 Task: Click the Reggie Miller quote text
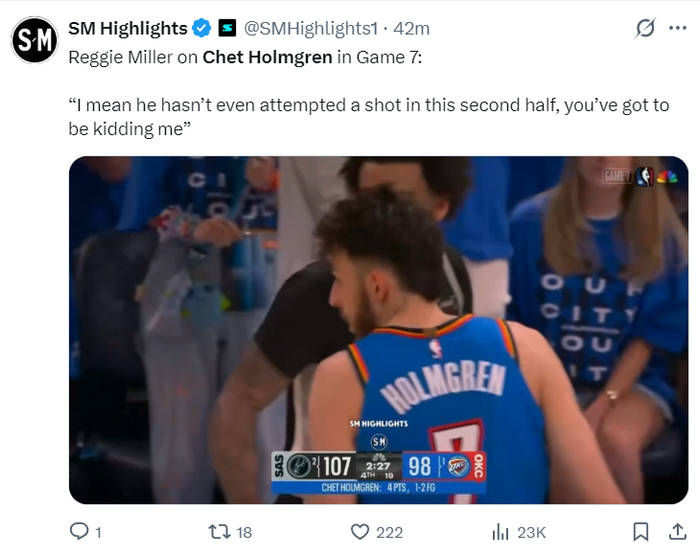coord(369,117)
